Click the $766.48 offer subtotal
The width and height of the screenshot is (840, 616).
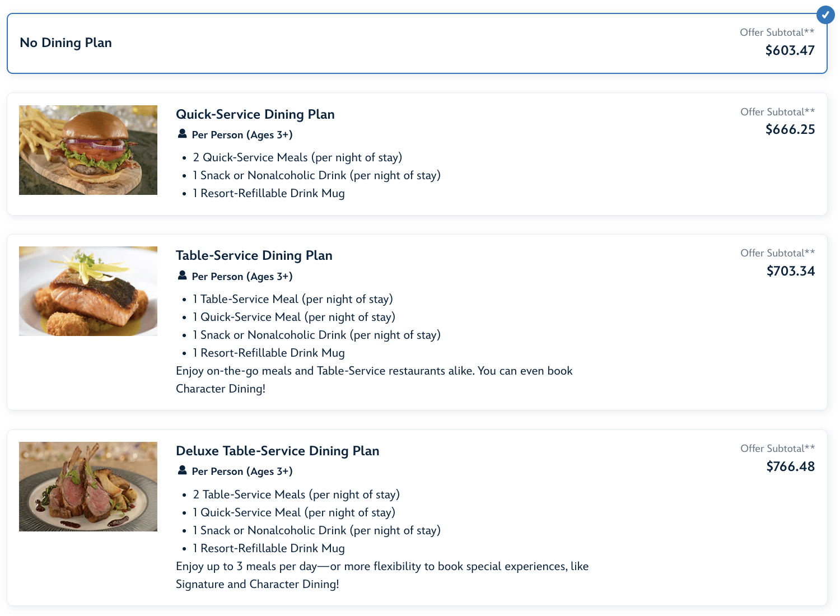[790, 466]
